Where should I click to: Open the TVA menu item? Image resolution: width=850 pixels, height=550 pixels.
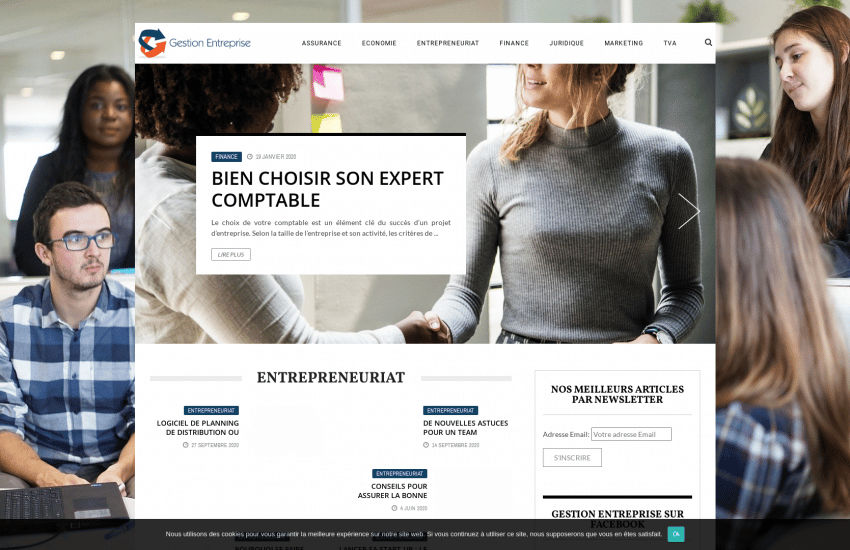670,43
